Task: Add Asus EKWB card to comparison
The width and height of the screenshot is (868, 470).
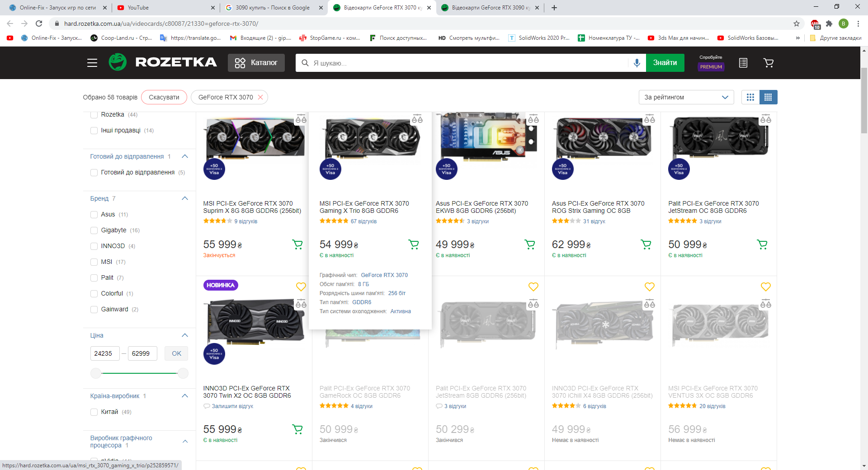Action: pos(533,119)
